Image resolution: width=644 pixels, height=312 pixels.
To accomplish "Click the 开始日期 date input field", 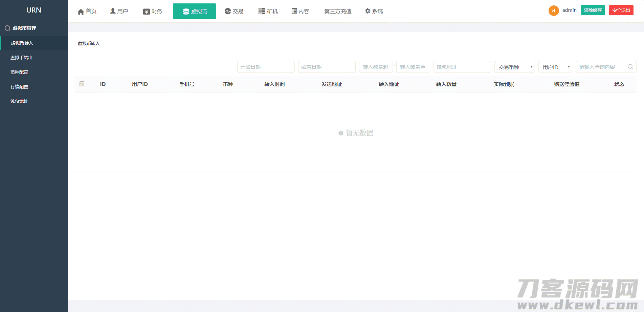I will [266, 67].
